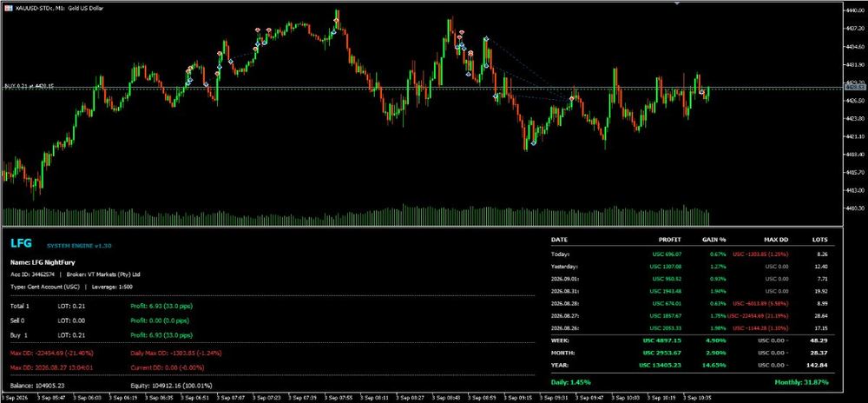The width and height of the screenshot is (868, 403).
Task: Select the BUY 0.21 at 4428.15 order line label
Action: tap(29, 86)
